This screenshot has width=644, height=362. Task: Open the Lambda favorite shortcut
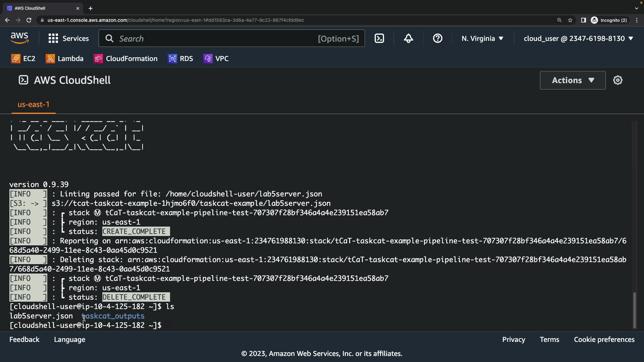(64, 59)
